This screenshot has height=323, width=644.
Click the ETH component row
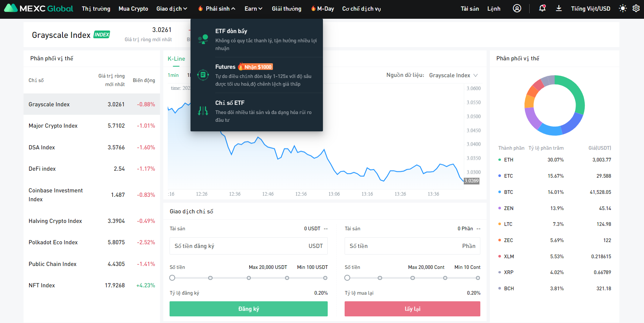click(555, 160)
